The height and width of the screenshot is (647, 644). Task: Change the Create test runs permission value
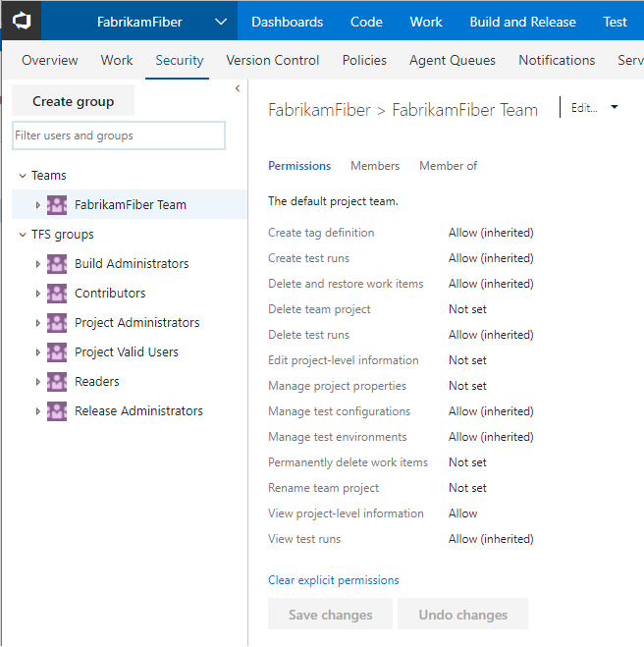pos(491,258)
